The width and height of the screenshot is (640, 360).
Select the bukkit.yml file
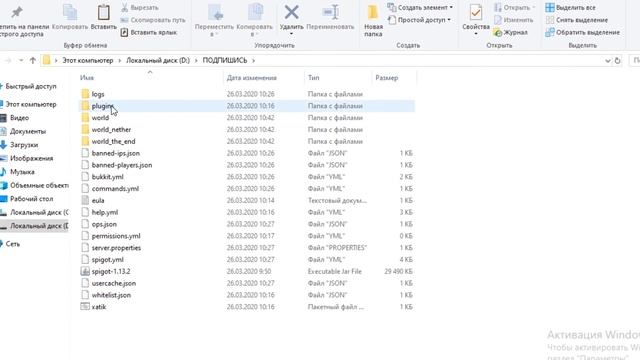(x=107, y=177)
